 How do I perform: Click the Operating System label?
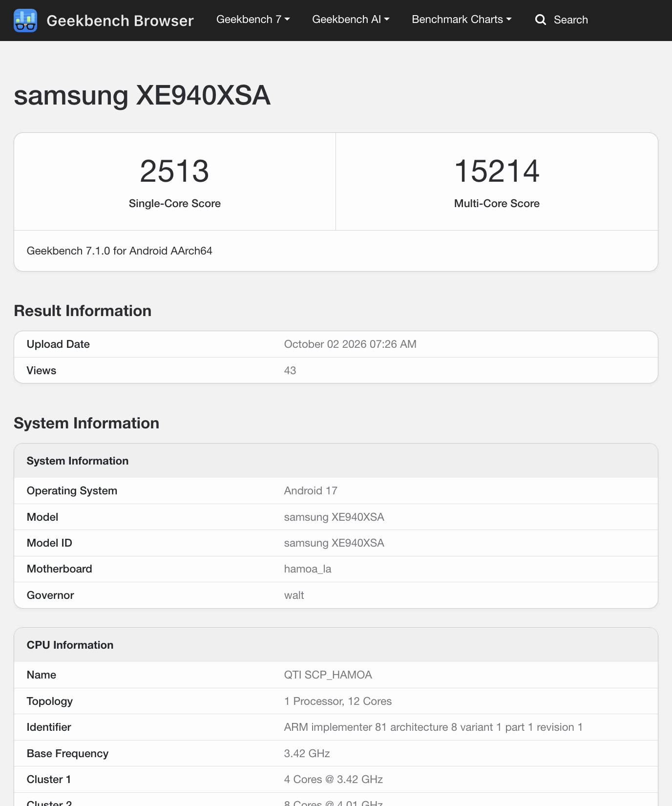72,491
